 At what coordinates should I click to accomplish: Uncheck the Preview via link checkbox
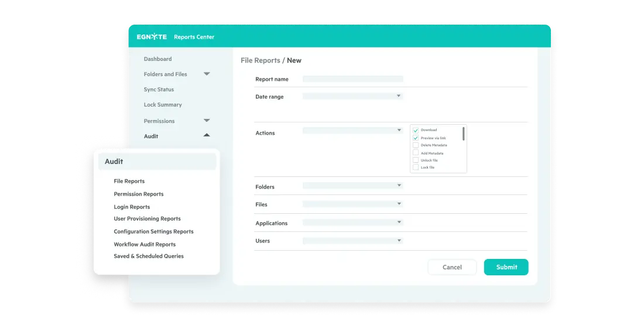tap(416, 138)
